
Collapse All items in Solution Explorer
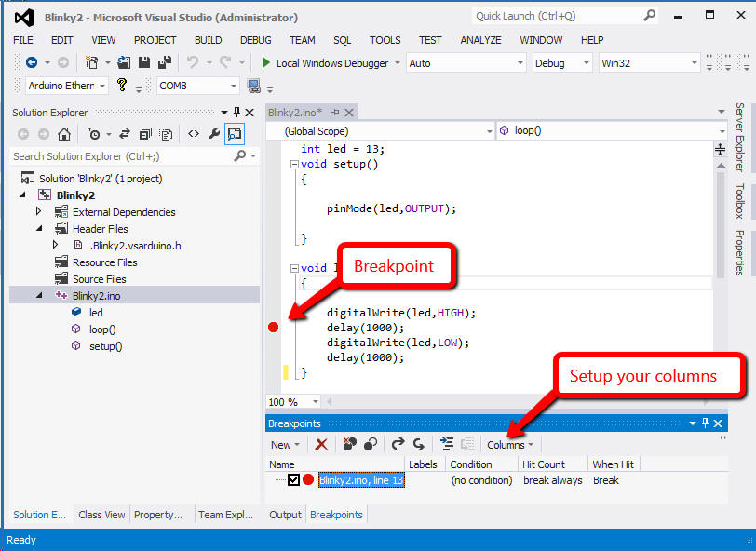145,134
